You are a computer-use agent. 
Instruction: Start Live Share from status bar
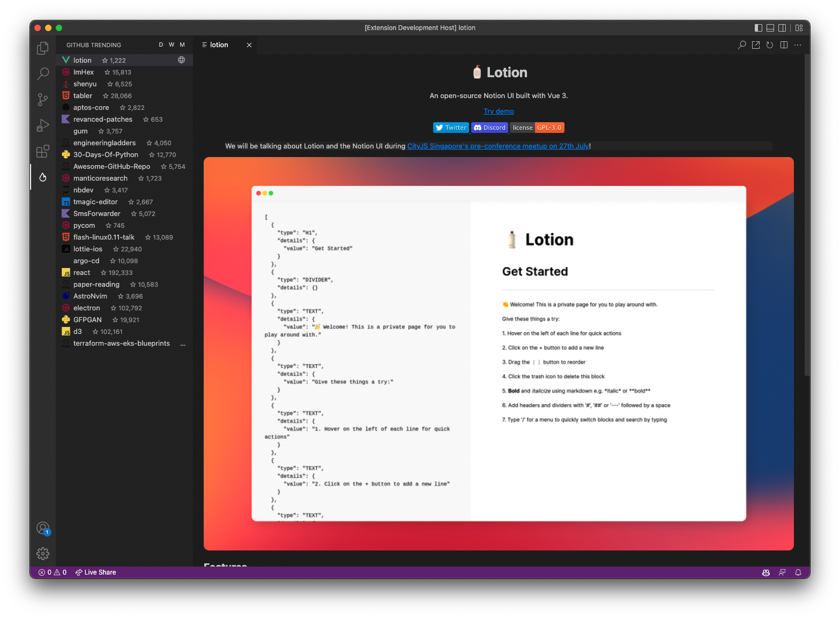(x=95, y=572)
